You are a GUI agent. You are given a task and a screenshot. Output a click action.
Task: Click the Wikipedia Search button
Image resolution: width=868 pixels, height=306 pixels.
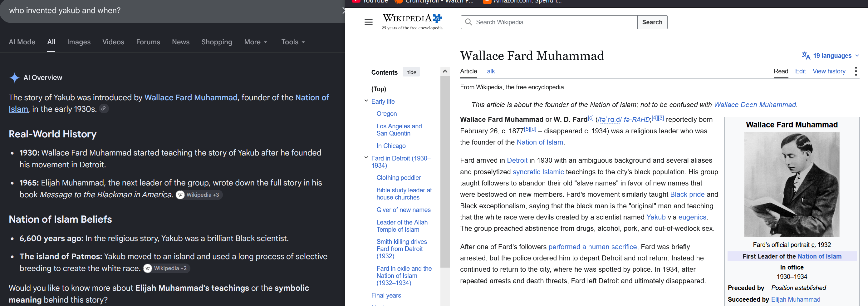652,22
